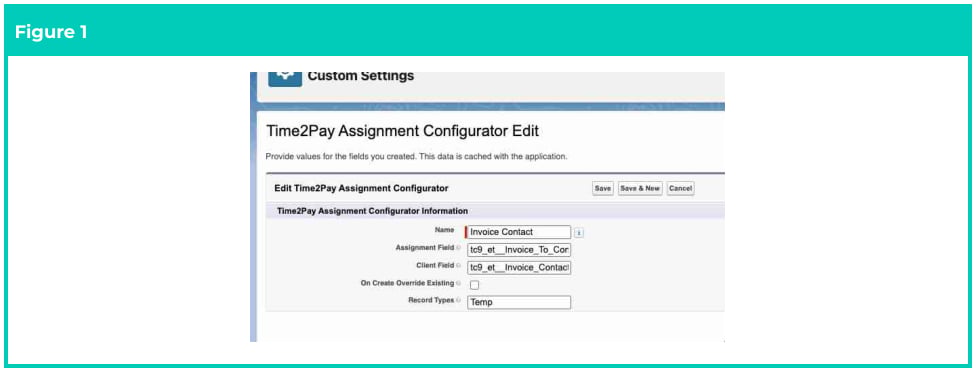The image size is (976, 372).
Task: Focus the Client Field input box
Action: point(518,267)
